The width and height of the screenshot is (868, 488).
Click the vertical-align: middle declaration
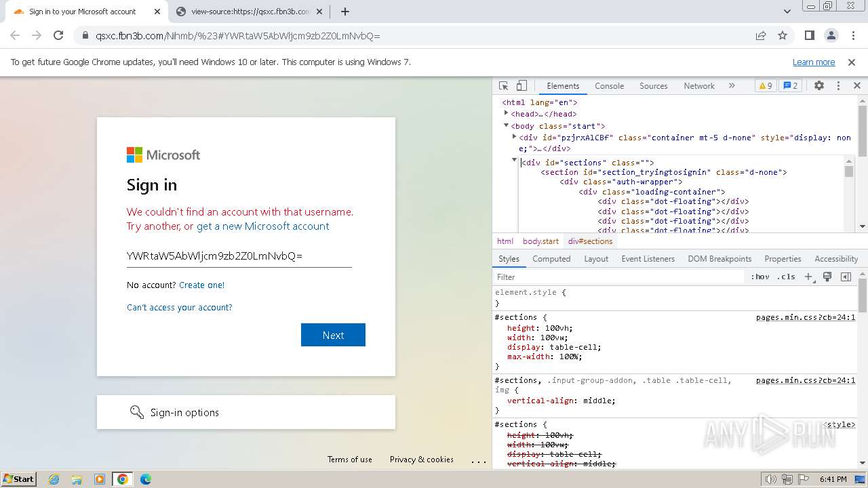tap(561, 401)
